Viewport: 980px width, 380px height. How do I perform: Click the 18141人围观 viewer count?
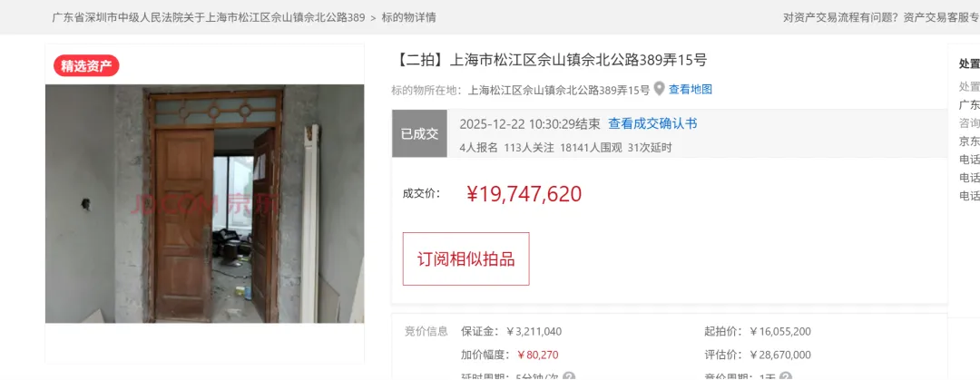pyautogui.click(x=592, y=148)
